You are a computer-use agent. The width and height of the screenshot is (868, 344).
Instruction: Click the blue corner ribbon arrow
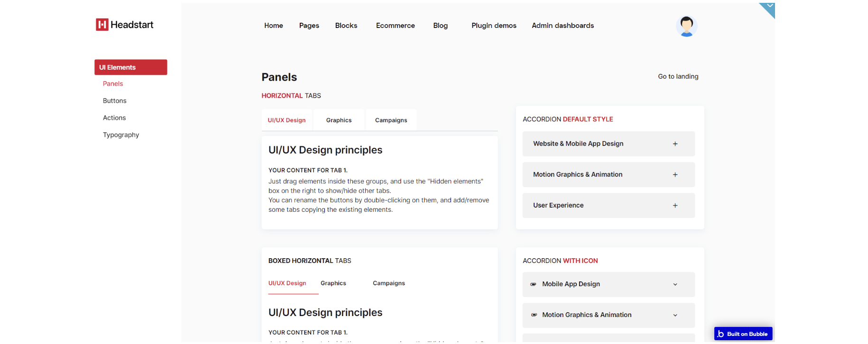coord(769,7)
